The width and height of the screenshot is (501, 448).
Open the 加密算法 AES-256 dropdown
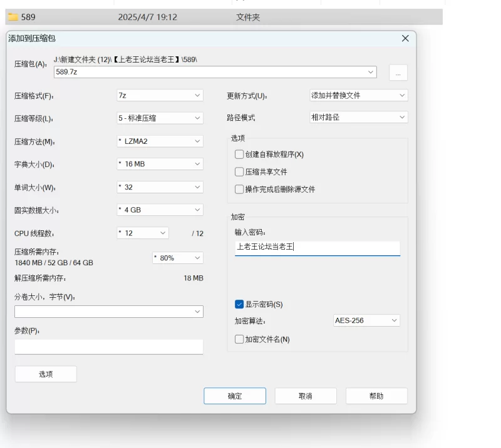(366, 320)
